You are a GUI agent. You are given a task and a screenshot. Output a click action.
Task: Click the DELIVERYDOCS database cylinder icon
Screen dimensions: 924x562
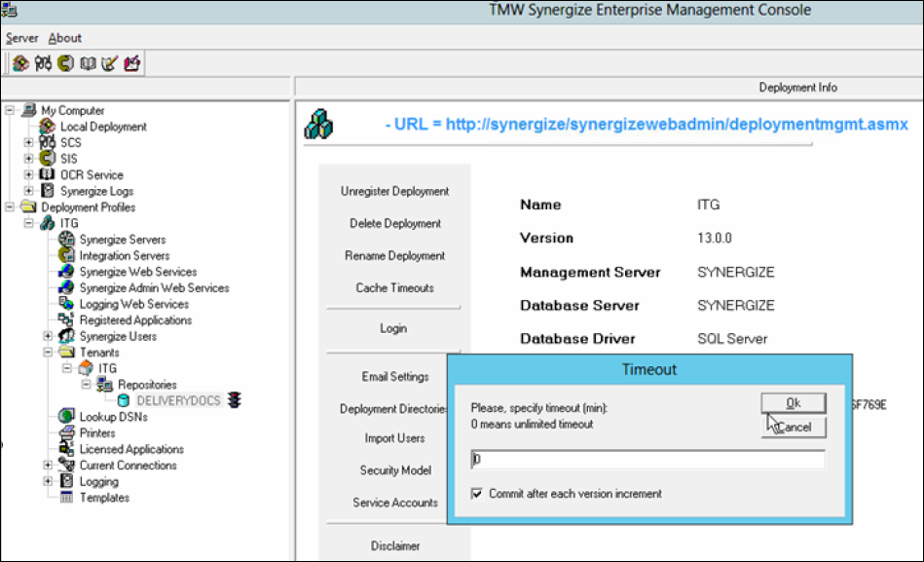[124, 400]
